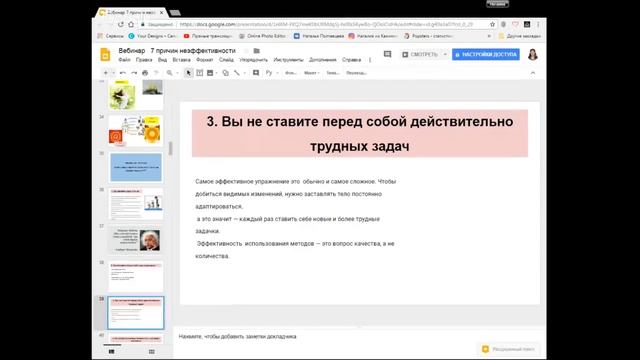
Task: Select the line tool
Action: 237,73
